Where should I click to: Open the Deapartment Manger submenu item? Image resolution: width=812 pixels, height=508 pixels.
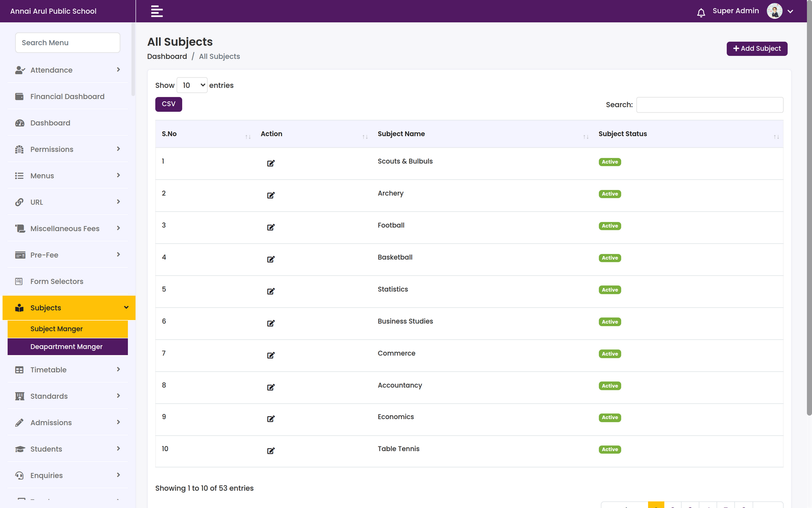pyautogui.click(x=67, y=346)
